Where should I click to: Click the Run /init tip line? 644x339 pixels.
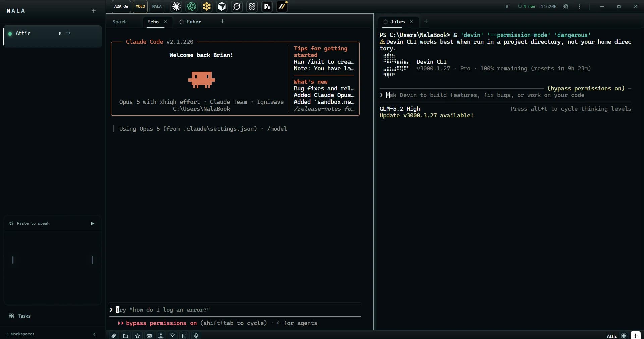point(324,62)
